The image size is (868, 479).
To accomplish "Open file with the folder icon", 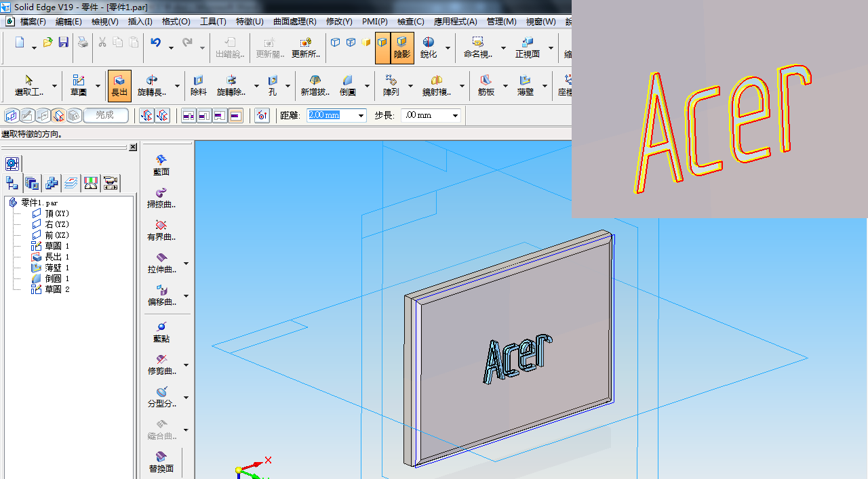I will tap(47, 43).
